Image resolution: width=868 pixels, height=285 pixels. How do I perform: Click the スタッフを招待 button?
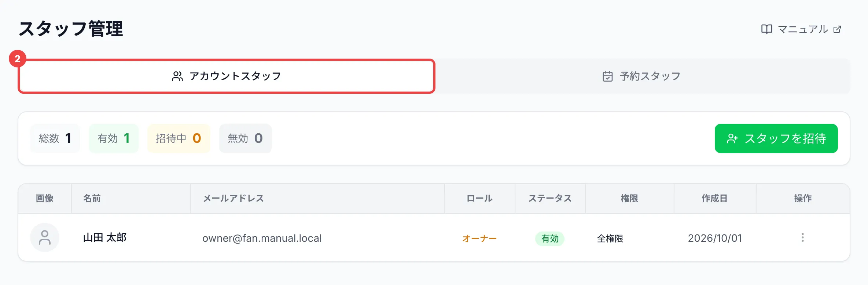pos(776,138)
